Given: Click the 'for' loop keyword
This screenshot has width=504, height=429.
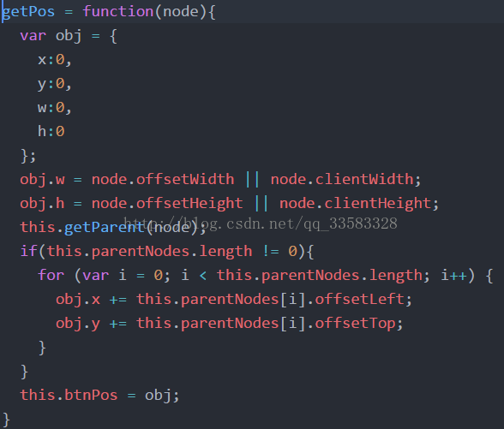Looking at the screenshot, I should tap(51, 275).
